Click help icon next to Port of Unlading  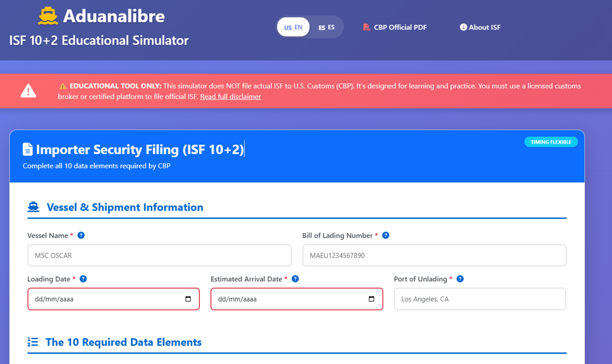pos(460,279)
